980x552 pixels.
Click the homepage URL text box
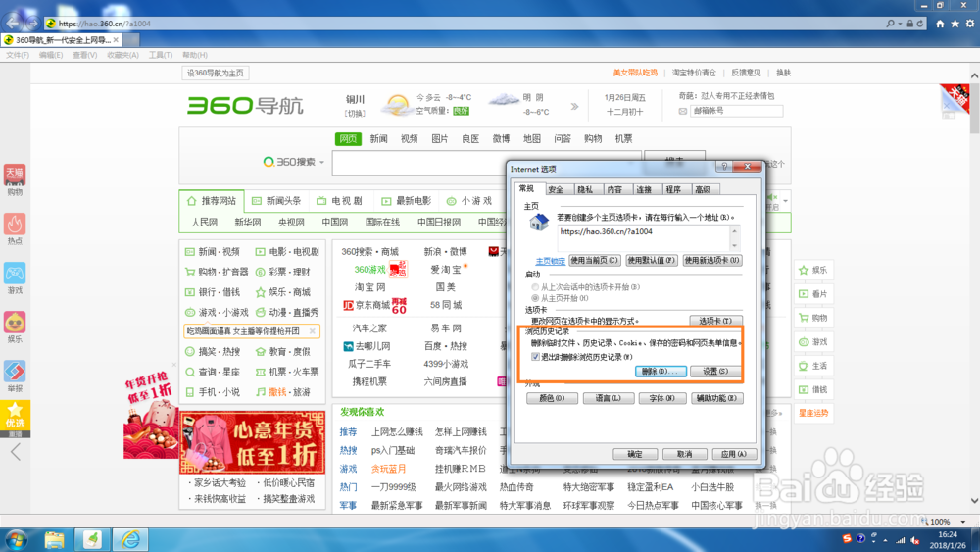coord(644,239)
